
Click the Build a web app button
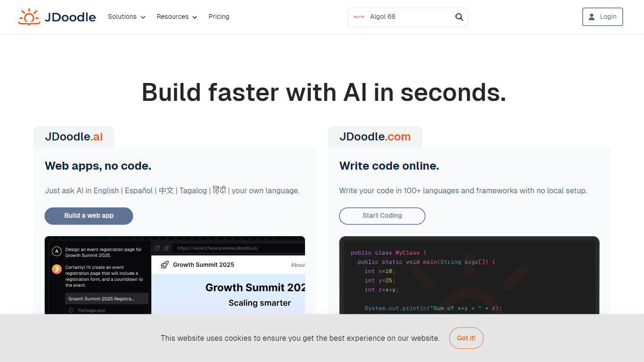(x=89, y=216)
